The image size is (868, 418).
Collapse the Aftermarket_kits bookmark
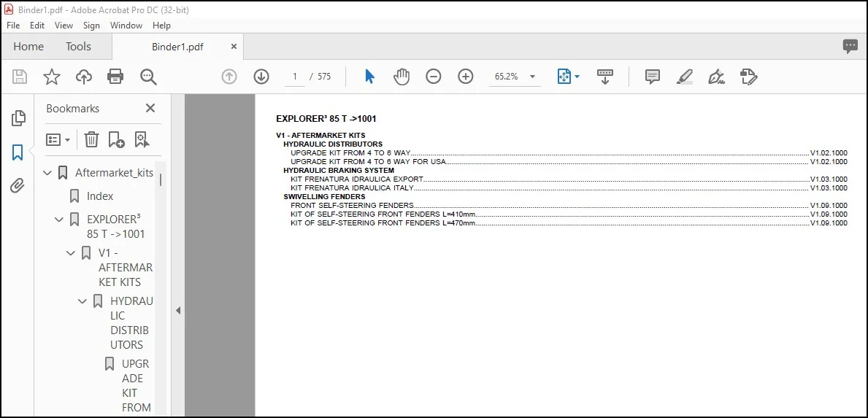click(x=47, y=172)
